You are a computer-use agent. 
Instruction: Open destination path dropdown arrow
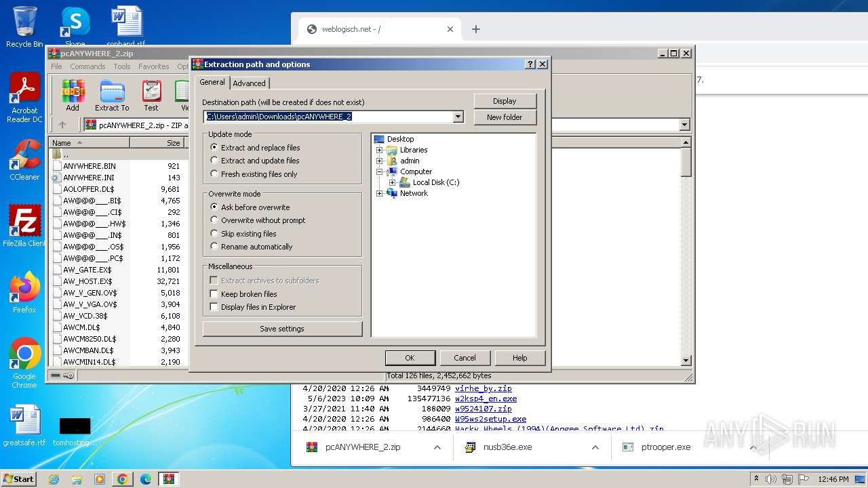(458, 117)
